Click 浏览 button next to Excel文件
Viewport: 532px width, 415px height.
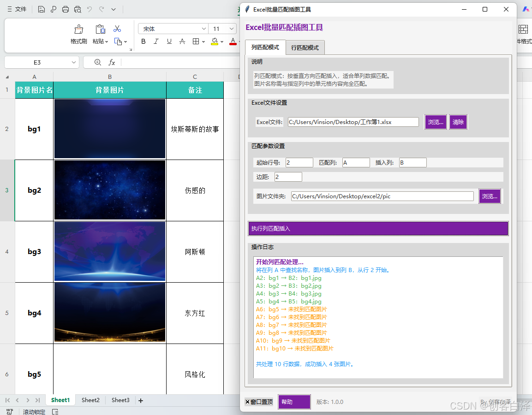tap(436, 122)
